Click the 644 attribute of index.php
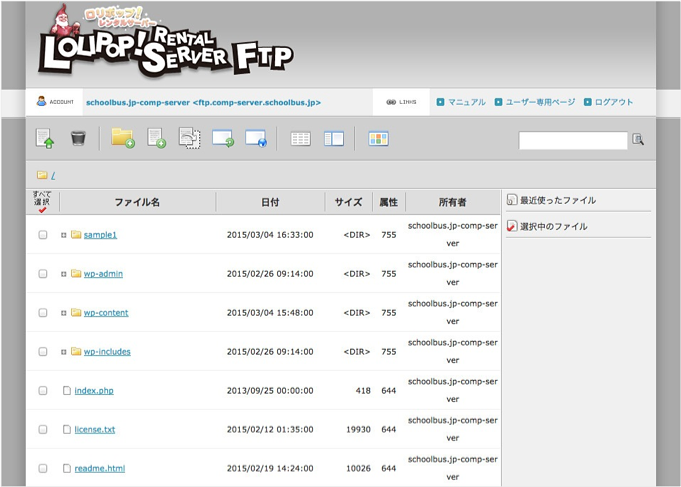The height and width of the screenshot is (487, 681). tap(389, 391)
